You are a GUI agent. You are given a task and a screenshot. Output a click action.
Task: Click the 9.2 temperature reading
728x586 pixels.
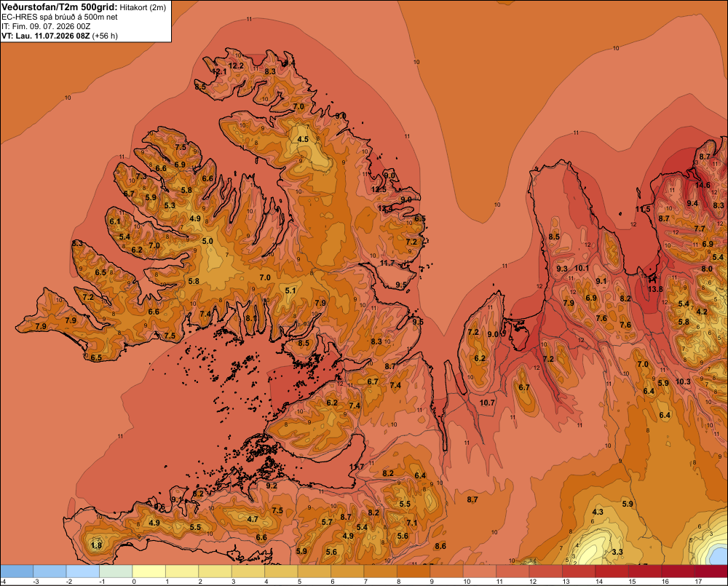271,486
